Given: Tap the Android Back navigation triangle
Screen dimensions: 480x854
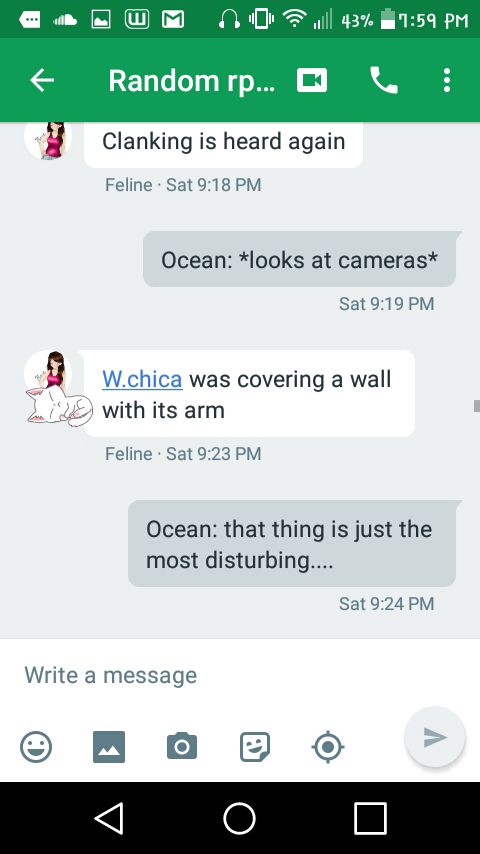Looking at the screenshot, I should (x=109, y=818).
